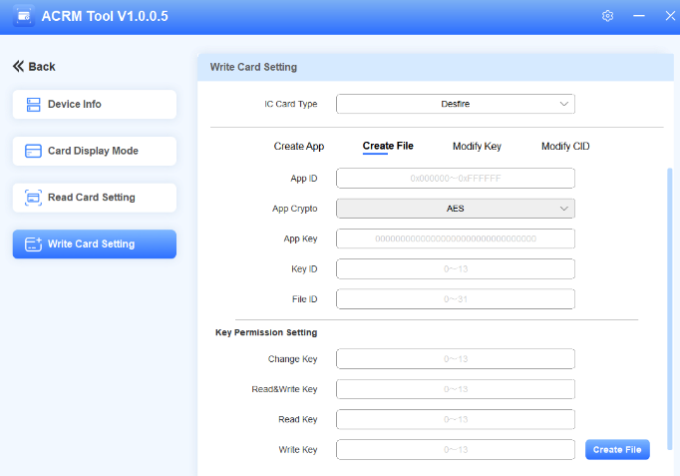Minimize the ACRM Tool window

(638, 17)
